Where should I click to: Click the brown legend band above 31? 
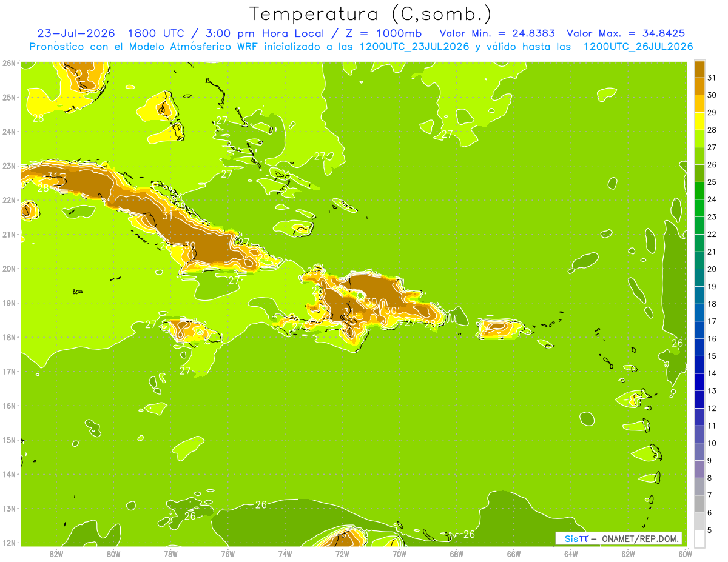click(x=699, y=69)
